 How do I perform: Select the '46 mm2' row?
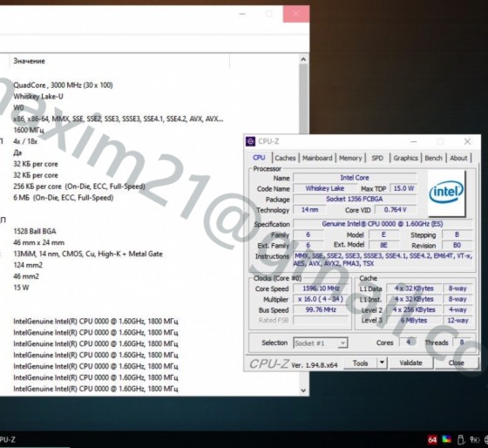[x=26, y=276]
